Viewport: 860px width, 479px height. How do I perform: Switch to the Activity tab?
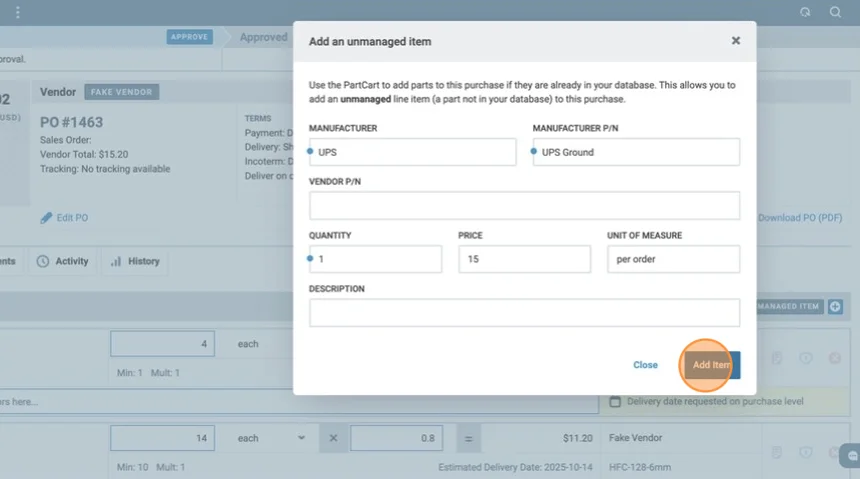pyautogui.click(x=63, y=261)
